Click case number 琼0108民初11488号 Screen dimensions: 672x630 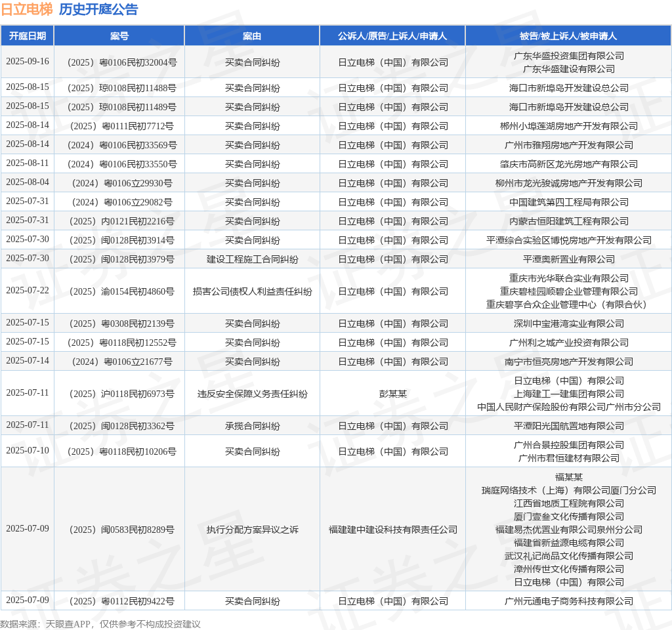point(122,89)
